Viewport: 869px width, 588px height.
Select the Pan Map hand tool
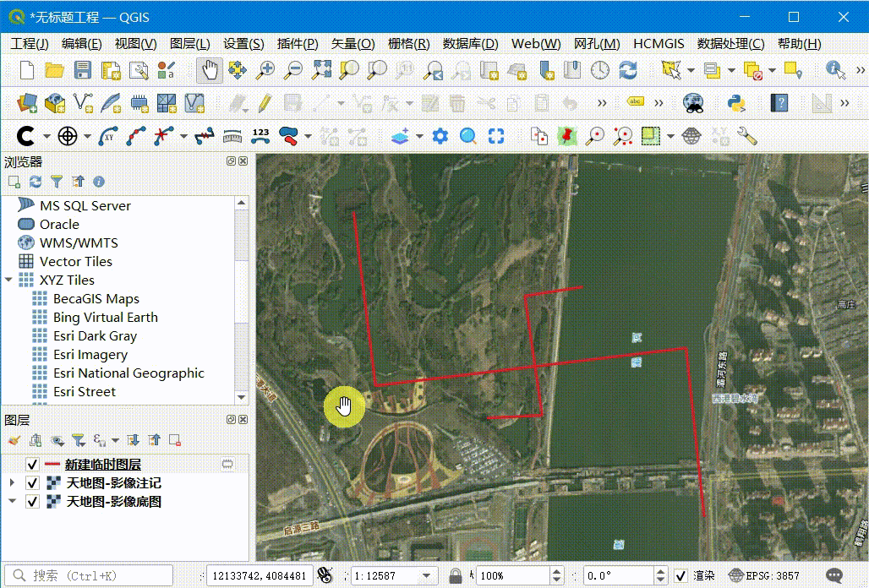210,70
